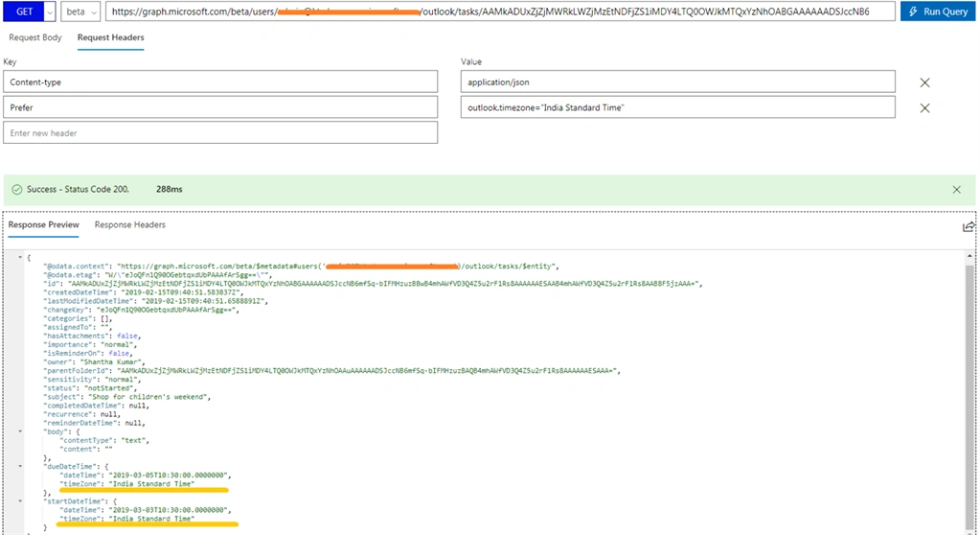Click the isReminderOn false value

pyautogui.click(x=119, y=353)
